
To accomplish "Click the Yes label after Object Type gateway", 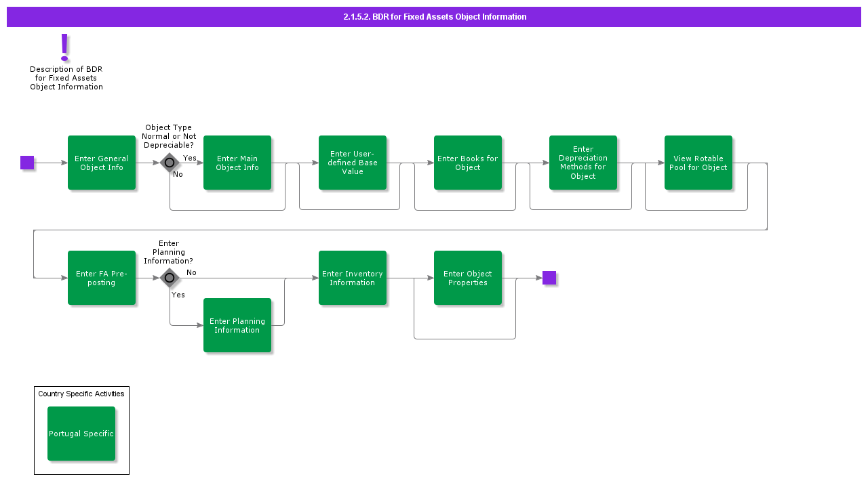I will (x=190, y=158).
